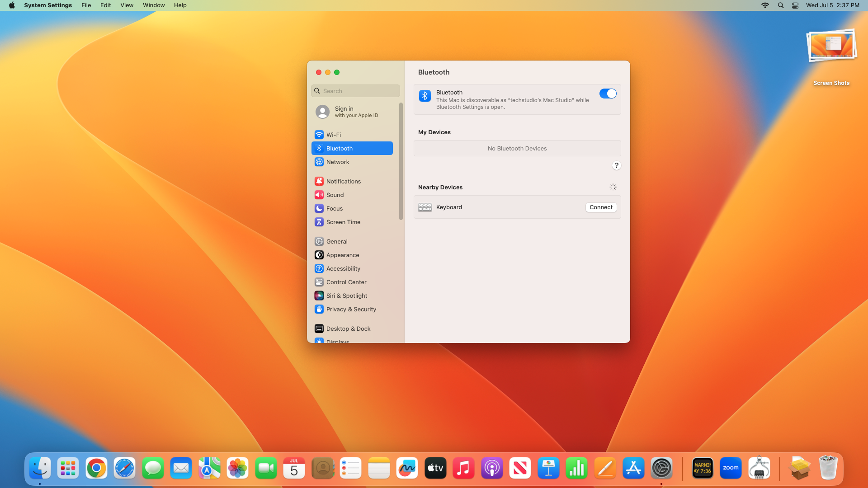Open the Screen Shots stack on desktop
This screenshot has width=868, height=488.
831,57
